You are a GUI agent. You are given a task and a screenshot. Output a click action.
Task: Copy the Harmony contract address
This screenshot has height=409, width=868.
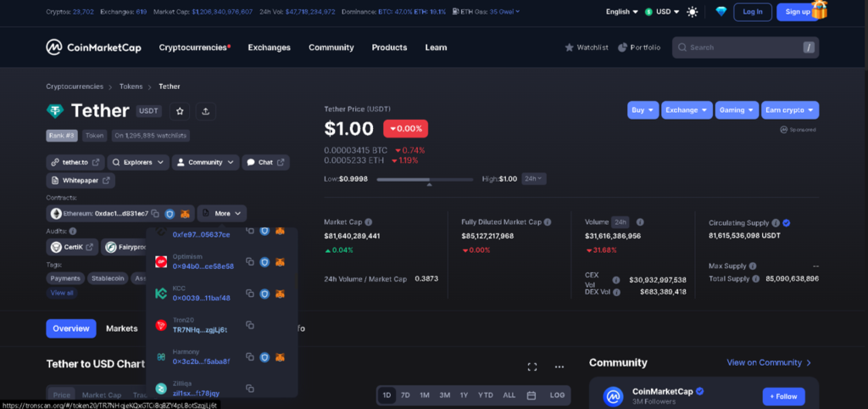point(250,357)
